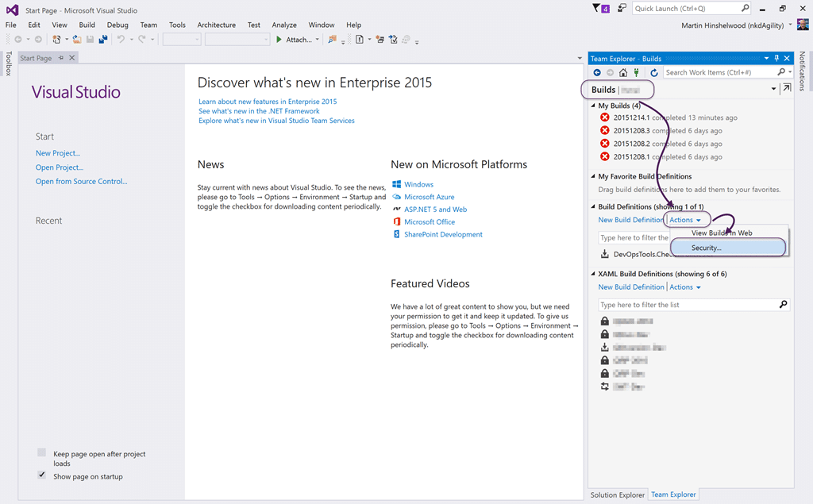This screenshot has width=813, height=504.
Task: Click the Team Explorer Refresh icon
Action: pyautogui.click(x=654, y=72)
